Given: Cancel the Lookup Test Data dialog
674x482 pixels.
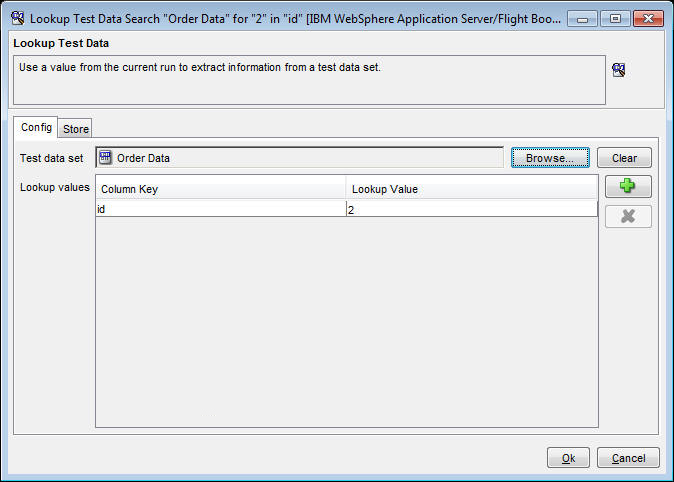Looking at the screenshot, I should click(628, 458).
